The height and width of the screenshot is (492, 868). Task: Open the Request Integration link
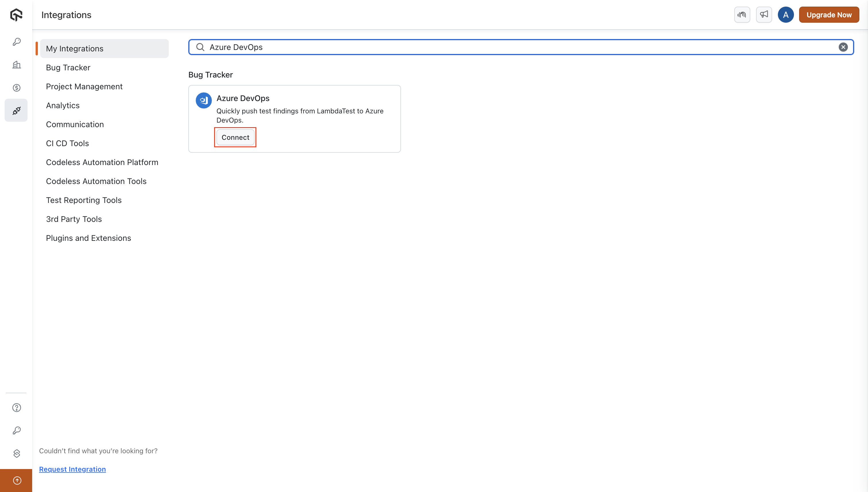pos(72,469)
